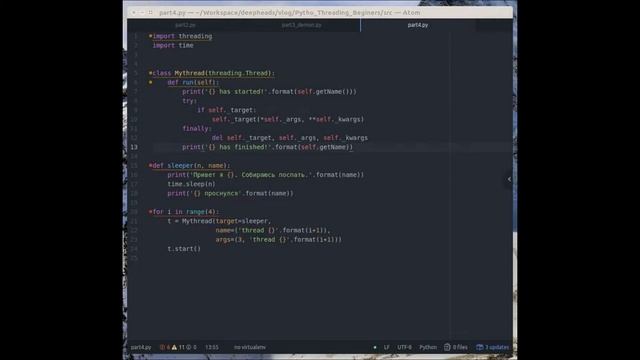This screenshot has width=640, height=360.
Task: Click the print 'has started!' line
Action: (x=269, y=91)
